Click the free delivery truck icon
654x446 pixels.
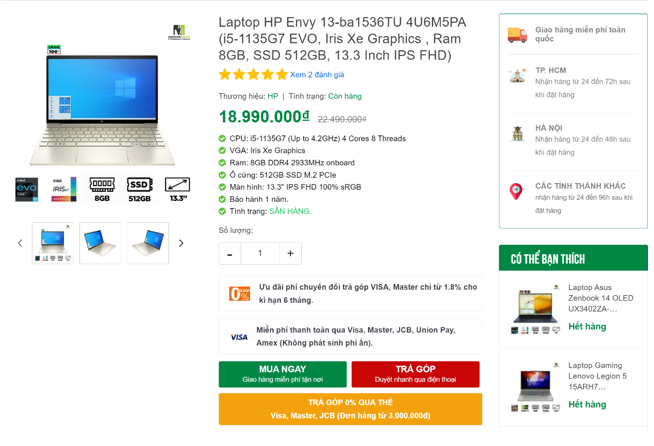click(517, 35)
